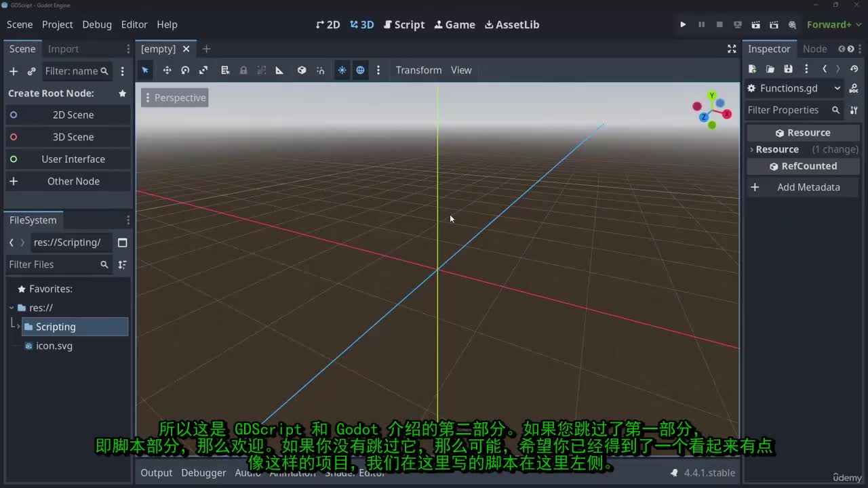Switch to the 2D workspace

click(x=328, y=24)
